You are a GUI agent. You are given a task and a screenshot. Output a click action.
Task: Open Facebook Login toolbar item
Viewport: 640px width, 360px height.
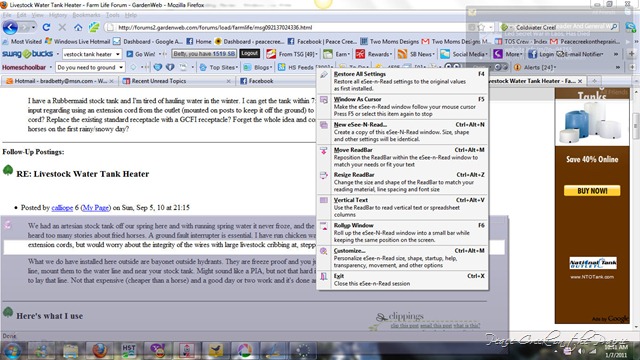[x=541, y=54]
